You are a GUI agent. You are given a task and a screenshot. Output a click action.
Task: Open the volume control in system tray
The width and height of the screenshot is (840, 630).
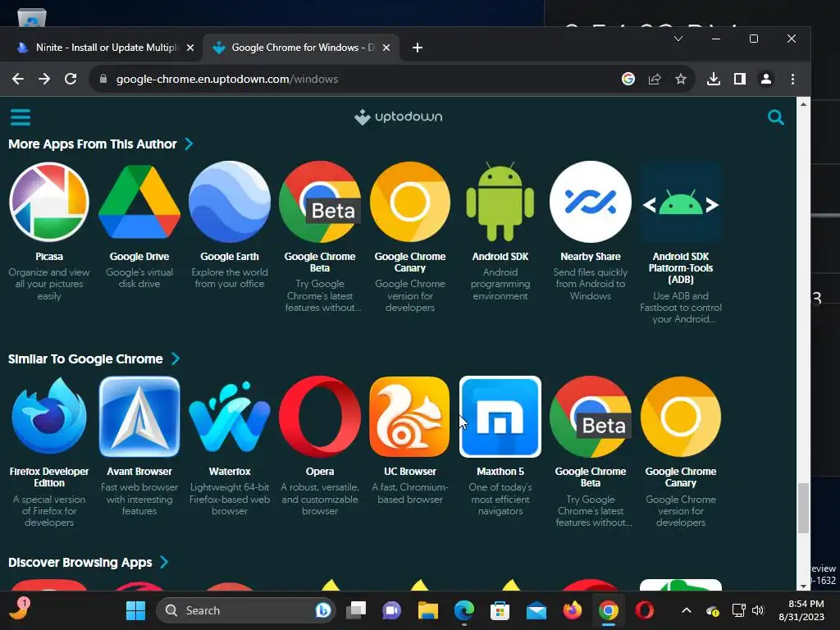click(757, 610)
